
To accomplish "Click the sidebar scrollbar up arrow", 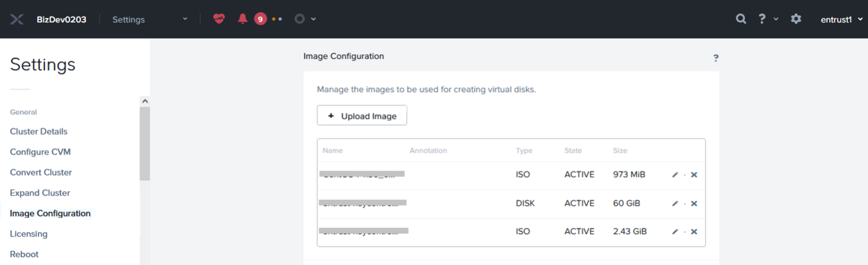I will click(x=145, y=101).
